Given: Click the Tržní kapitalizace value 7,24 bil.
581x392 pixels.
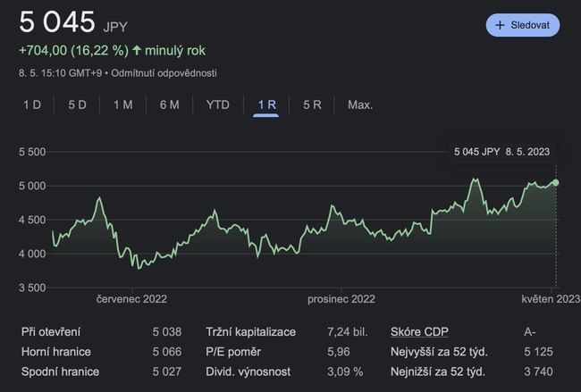Looking at the screenshot, I should [348, 331].
